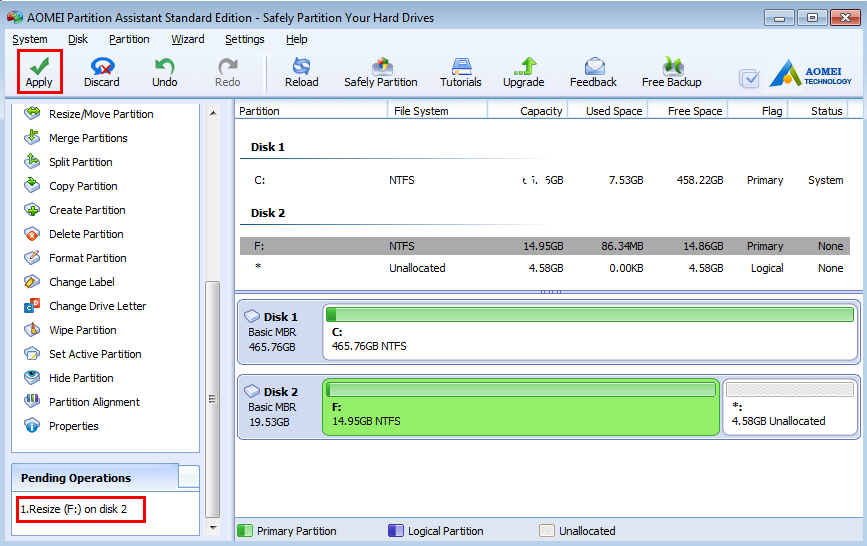Select the F: 14.95GB NTFS partition block
Screen dimensions: 867x546
pyautogui.click(x=521, y=407)
